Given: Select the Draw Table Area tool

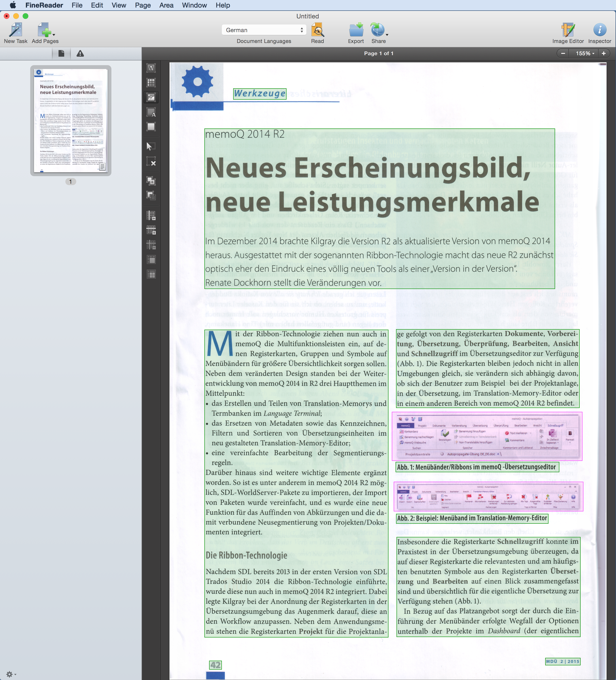Looking at the screenshot, I should [151, 83].
